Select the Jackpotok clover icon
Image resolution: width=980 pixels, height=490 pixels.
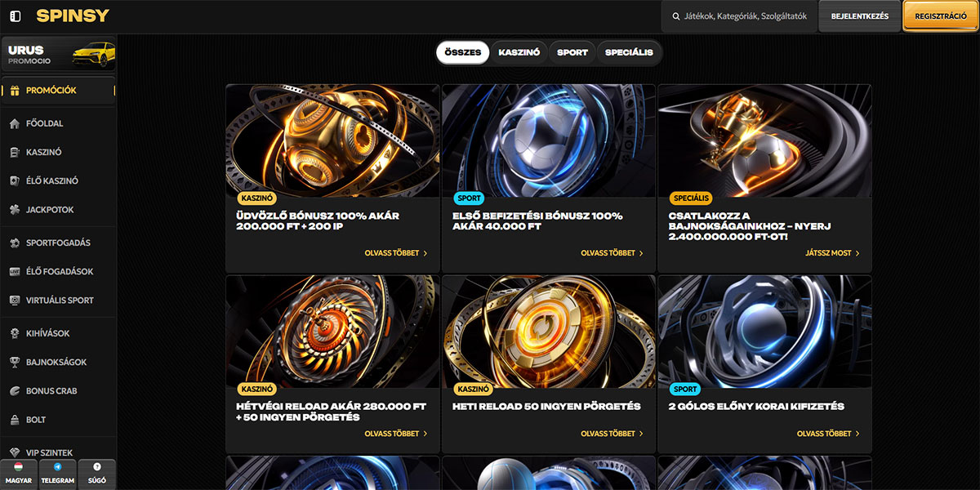15,210
